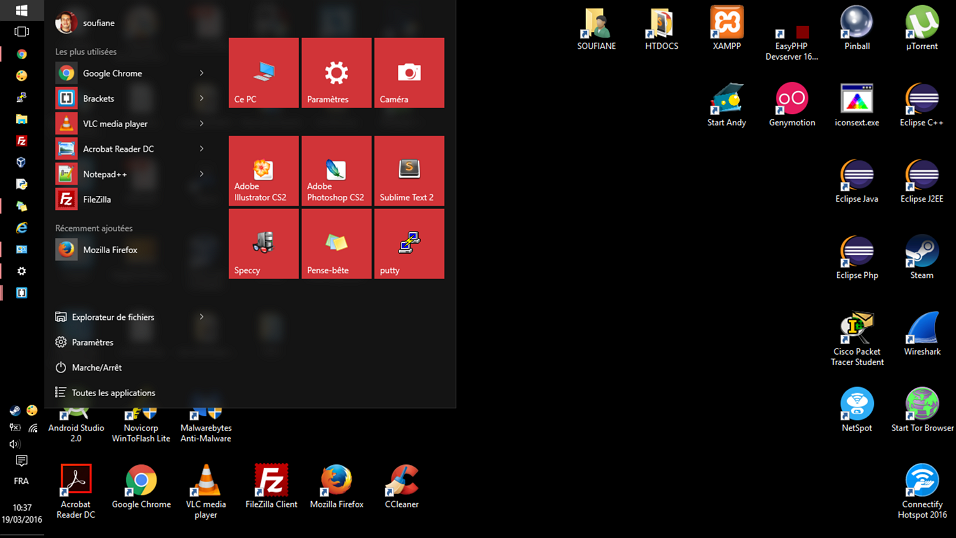
Task: Click the Windows Start button
Action: click(21, 10)
